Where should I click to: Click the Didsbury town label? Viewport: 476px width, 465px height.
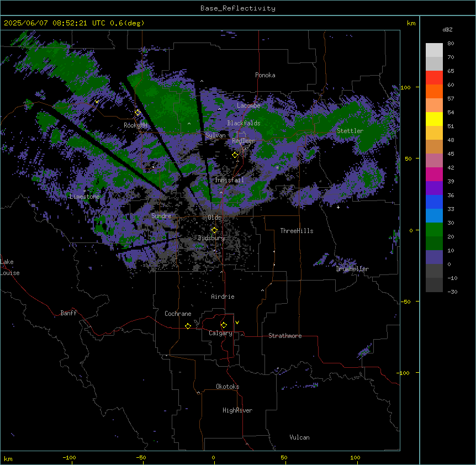point(211,238)
